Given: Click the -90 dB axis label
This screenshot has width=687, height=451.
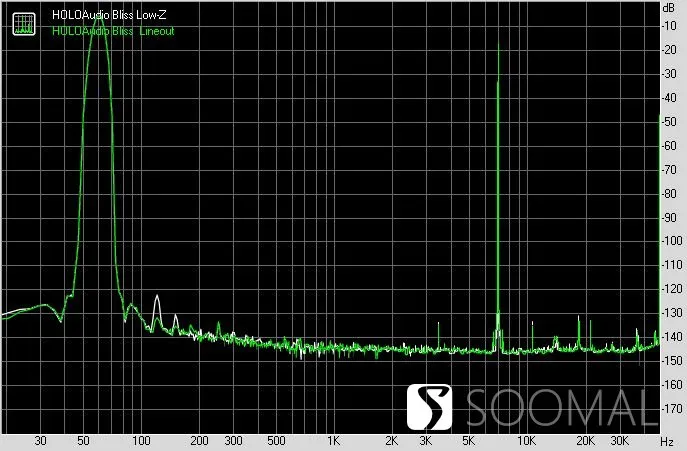Looking at the screenshot, I should pos(670,217).
